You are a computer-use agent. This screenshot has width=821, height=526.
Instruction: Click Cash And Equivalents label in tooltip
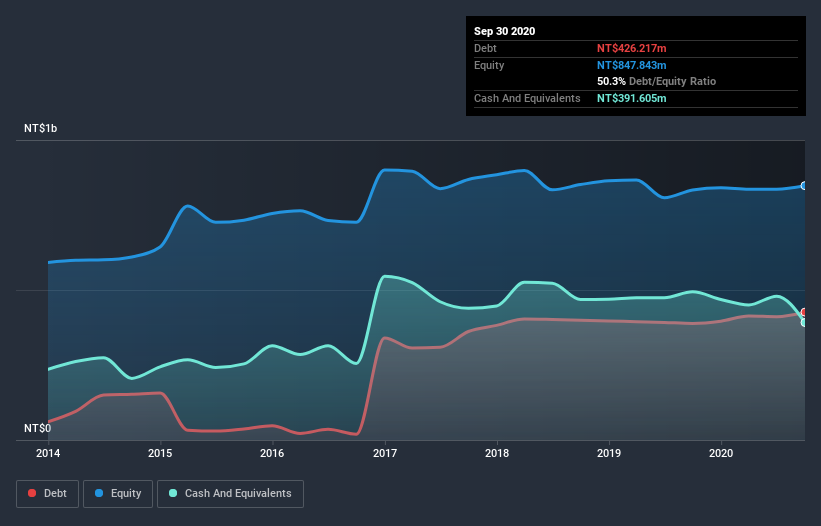coord(527,98)
